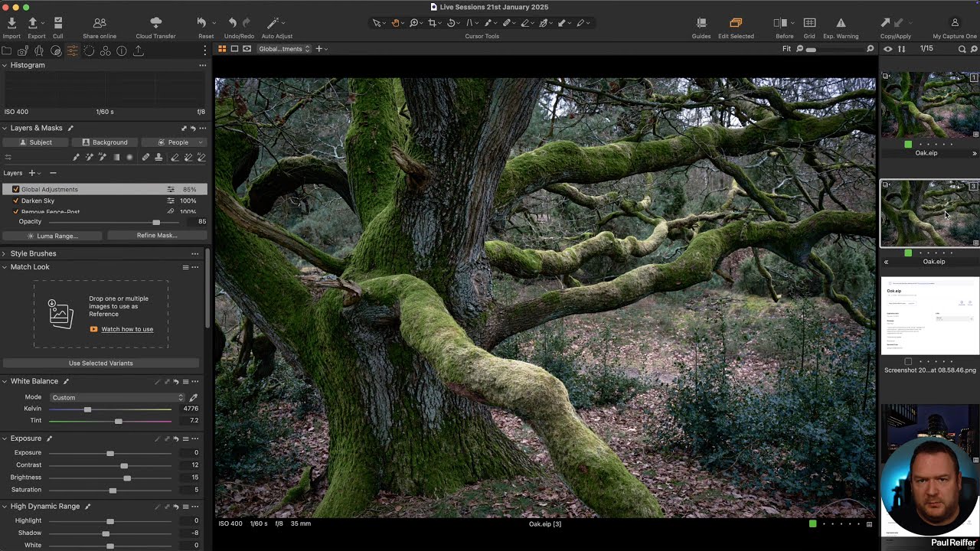The height and width of the screenshot is (551, 980).
Task: Toggle the Global Adjustments layer checkbox
Action: click(15, 189)
